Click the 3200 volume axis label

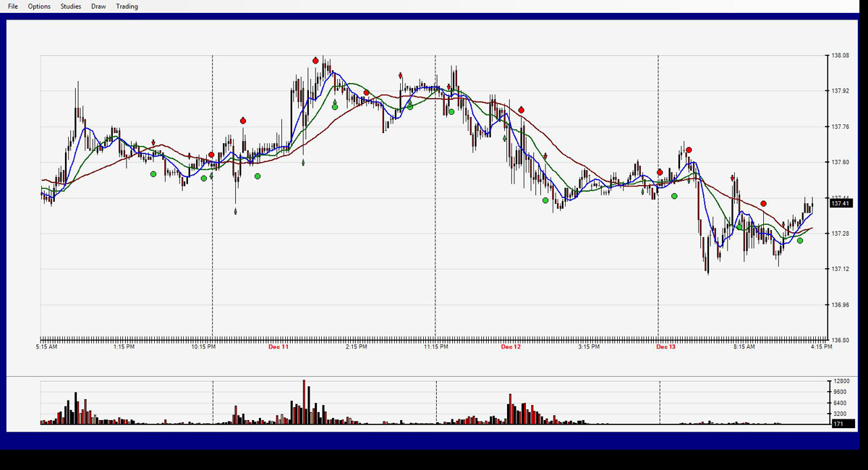pos(838,415)
